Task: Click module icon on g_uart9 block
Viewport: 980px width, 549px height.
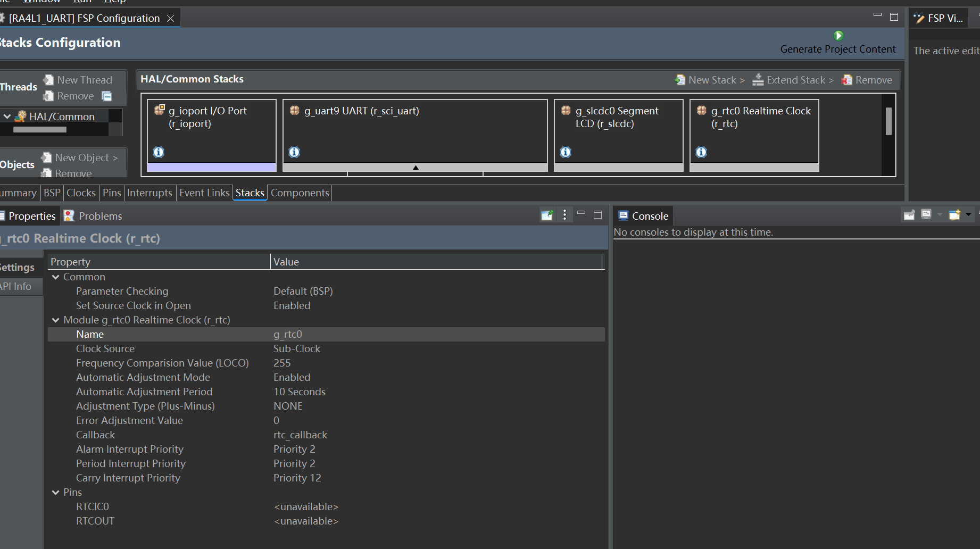Action: 295,110
